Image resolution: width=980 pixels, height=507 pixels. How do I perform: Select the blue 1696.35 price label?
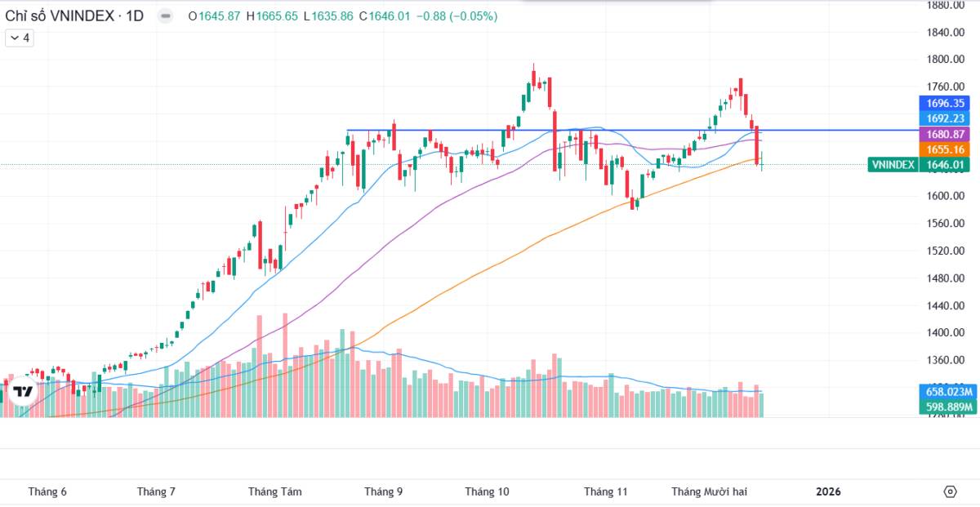[946, 104]
